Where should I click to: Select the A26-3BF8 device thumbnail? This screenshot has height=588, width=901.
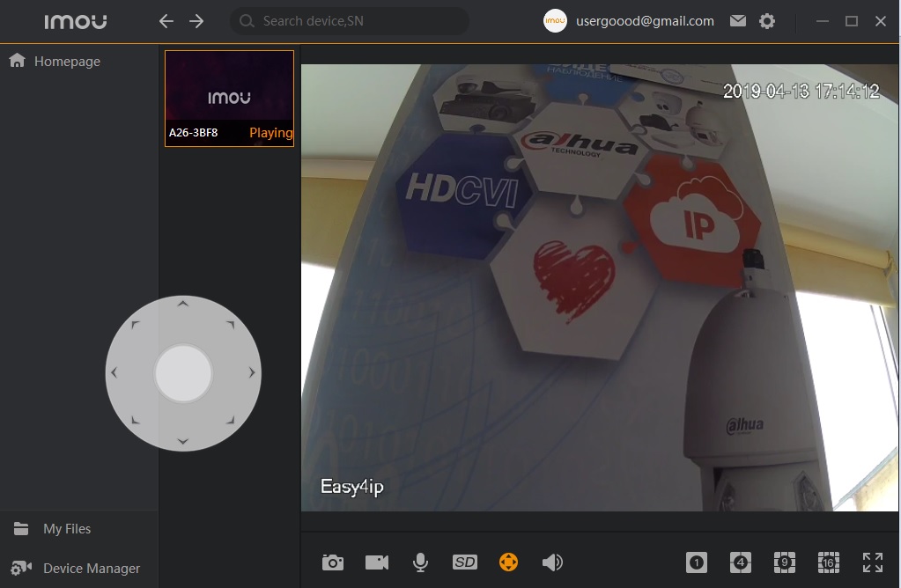click(x=229, y=99)
